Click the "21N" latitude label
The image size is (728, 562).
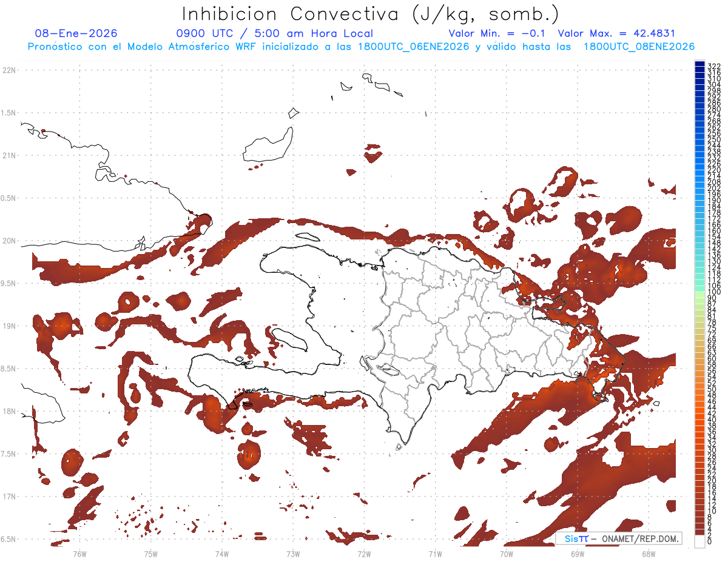8,155
